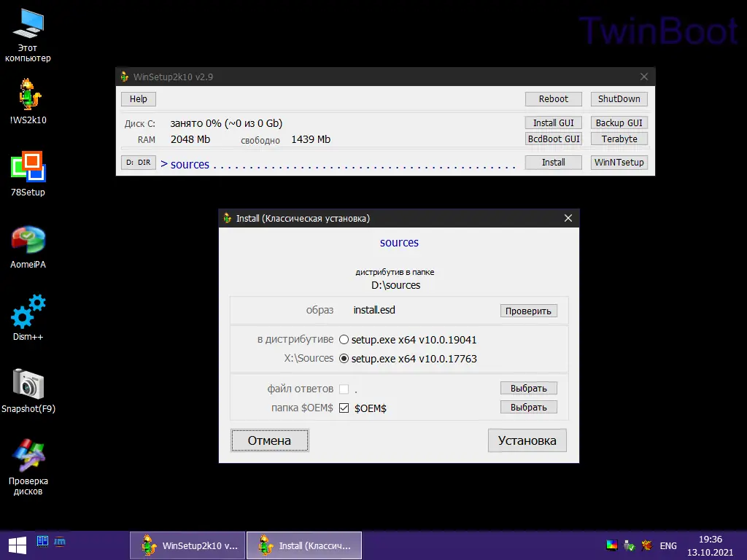
Task: Open the Windows Start menu
Action: coord(18,545)
